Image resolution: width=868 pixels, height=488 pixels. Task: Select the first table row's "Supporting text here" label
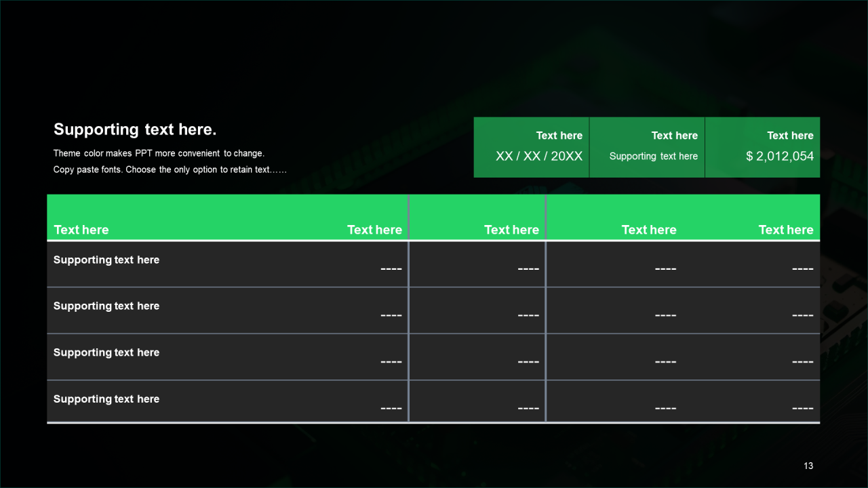(x=106, y=260)
